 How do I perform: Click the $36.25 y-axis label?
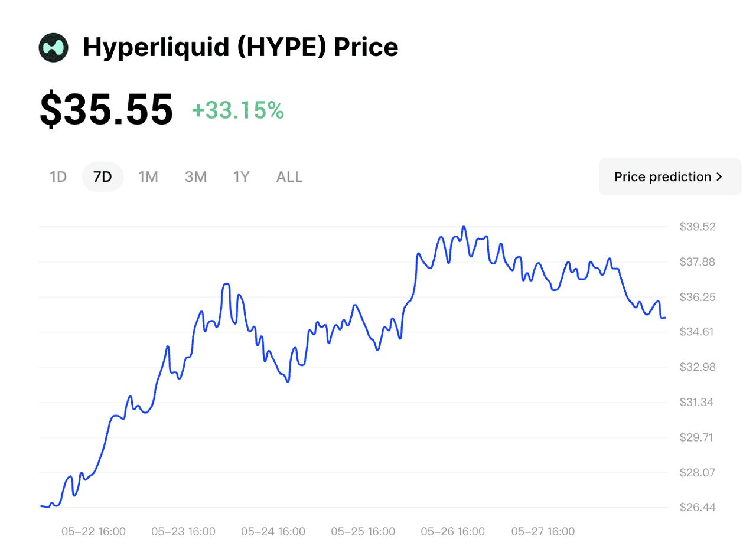point(698,297)
